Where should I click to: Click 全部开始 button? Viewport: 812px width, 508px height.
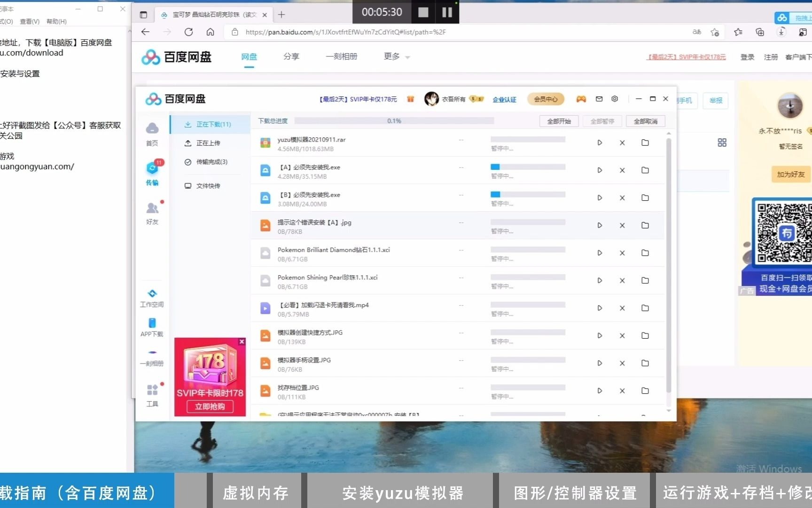pos(559,121)
